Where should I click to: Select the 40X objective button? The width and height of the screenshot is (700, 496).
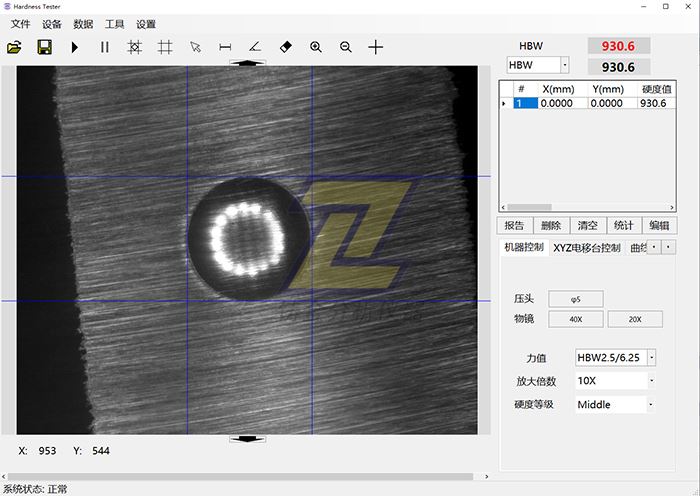576,319
